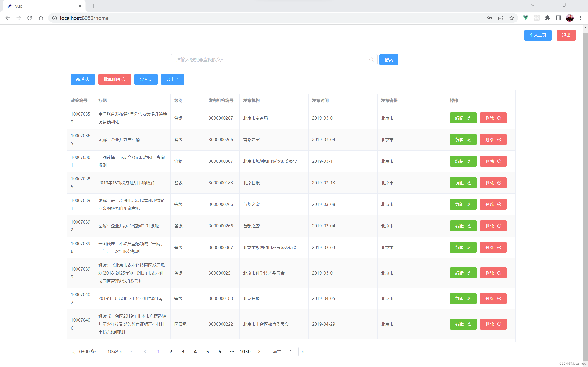The image size is (588, 367).
Task: Delete the row 2019年15项税务证明事项取消
Action: [493, 183]
